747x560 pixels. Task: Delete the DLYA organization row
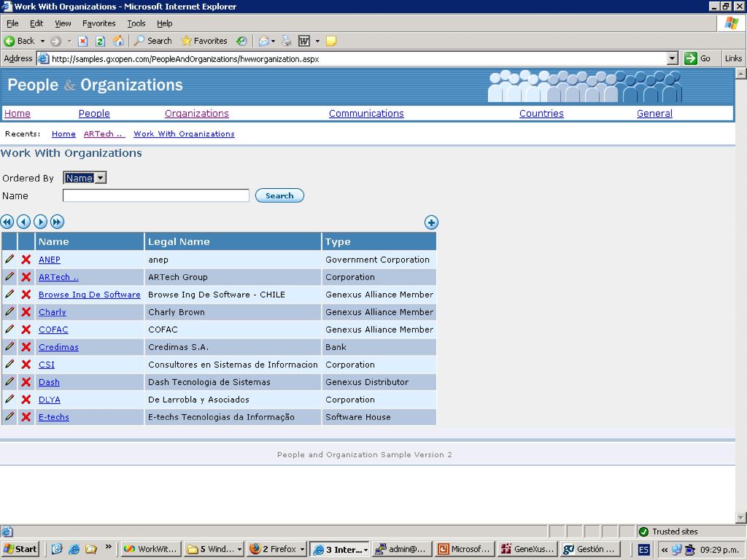[x=26, y=400]
